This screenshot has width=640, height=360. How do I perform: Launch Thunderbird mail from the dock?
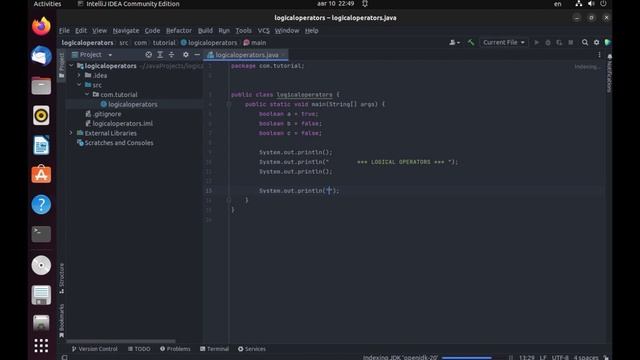pyautogui.click(x=41, y=56)
